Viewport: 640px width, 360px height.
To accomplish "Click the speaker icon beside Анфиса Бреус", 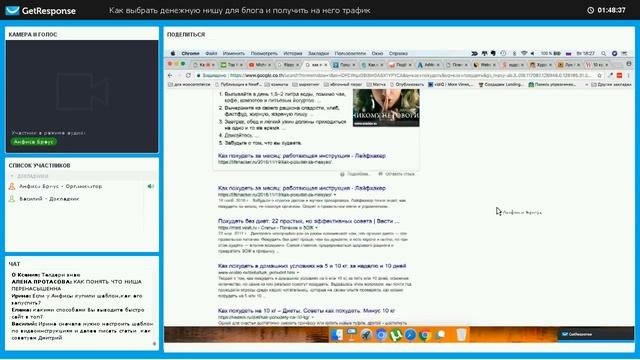I will tap(151, 187).
